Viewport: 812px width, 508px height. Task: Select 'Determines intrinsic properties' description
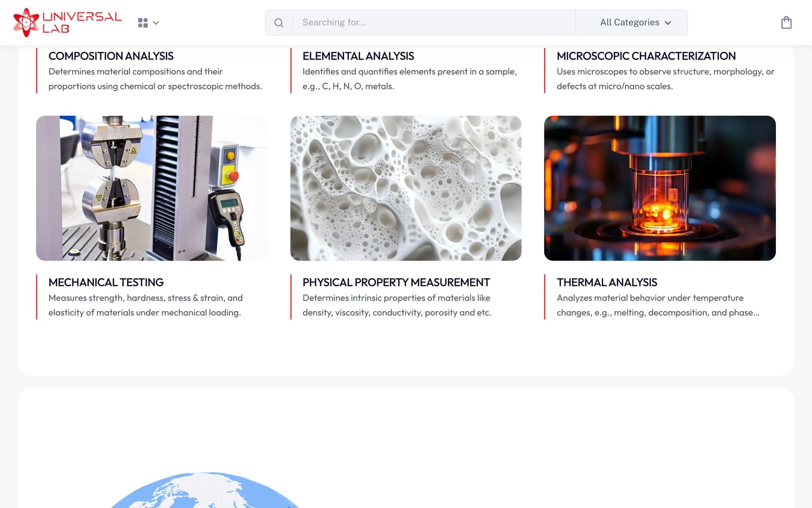click(x=397, y=305)
